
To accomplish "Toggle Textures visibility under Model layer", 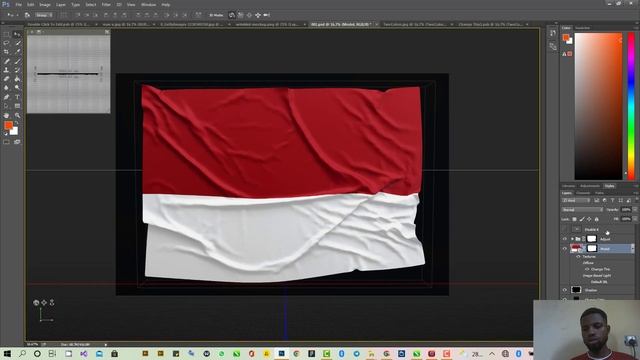I will point(578,257).
